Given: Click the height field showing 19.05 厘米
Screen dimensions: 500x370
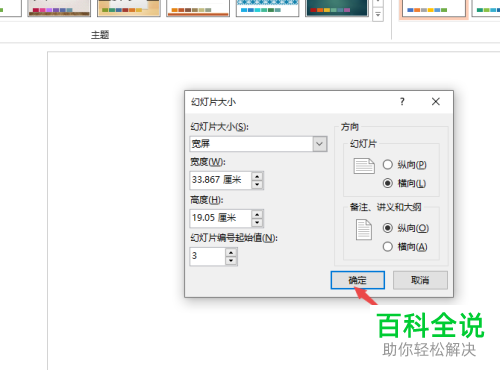Looking at the screenshot, I should point(221,218).
